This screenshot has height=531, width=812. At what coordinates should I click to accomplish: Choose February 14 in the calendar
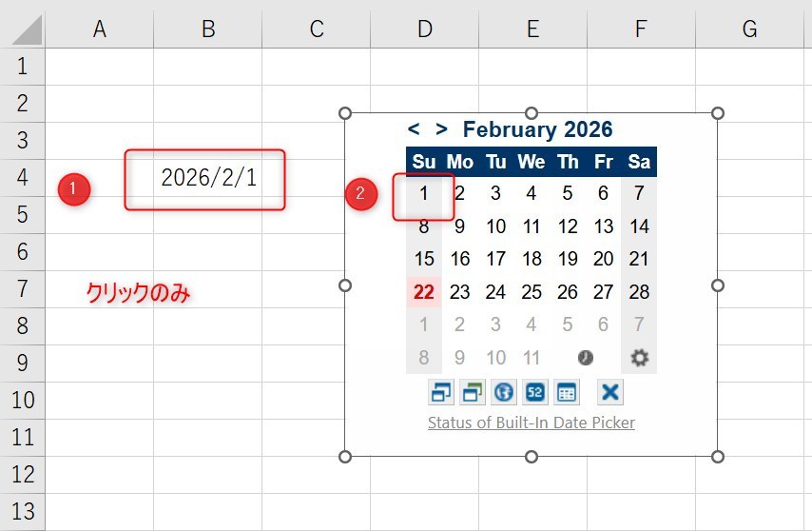coord(639,226)
